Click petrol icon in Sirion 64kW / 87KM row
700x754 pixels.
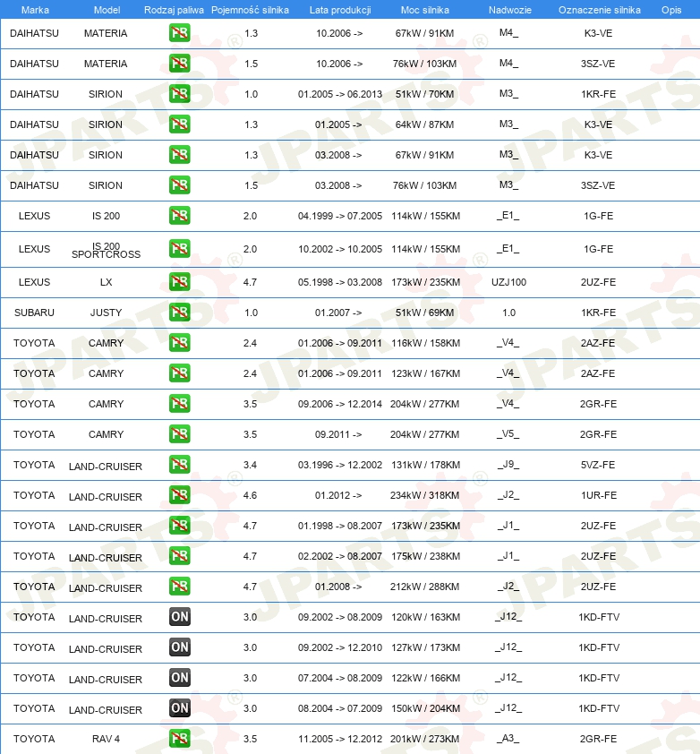pos(179,124)
